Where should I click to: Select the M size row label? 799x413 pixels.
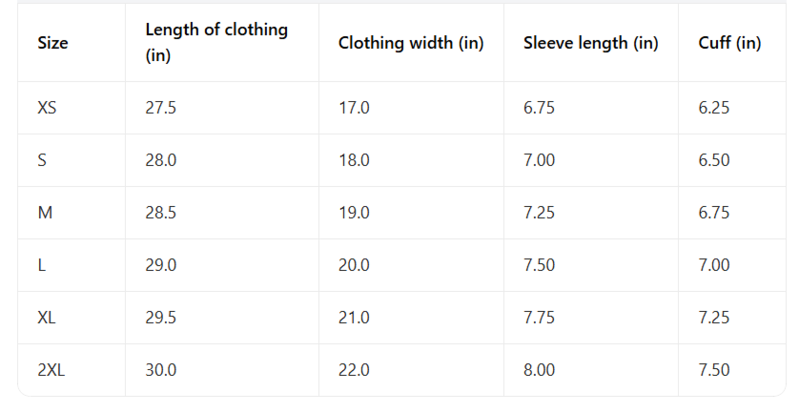(45, 213)
